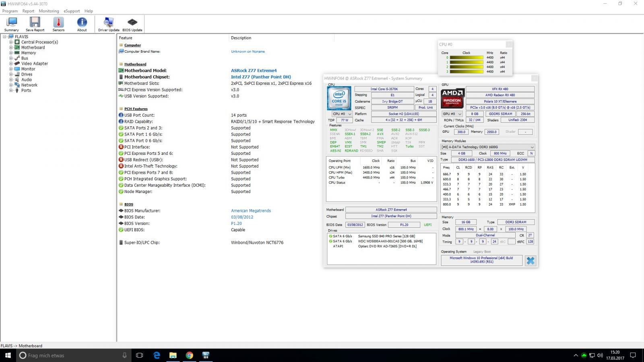This screenshot has height=362, width=644.
Task: Launch Microsoft Edge from taskbar
Action: pos(157,355)
